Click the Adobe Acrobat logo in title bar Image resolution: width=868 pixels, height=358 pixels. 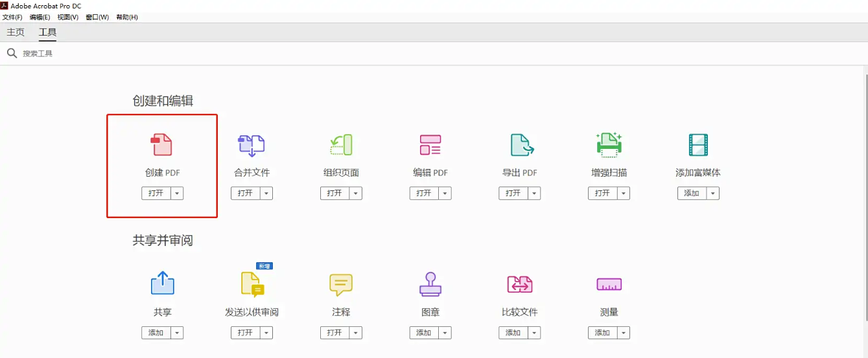pyautogui.click(x=5, y=5)
